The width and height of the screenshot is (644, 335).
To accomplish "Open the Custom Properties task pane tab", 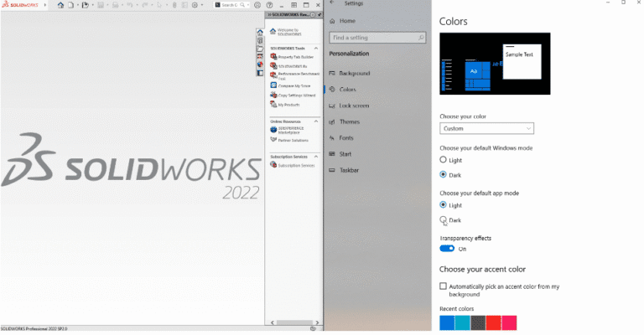I will pyautogui.click(x=260, y=73).
